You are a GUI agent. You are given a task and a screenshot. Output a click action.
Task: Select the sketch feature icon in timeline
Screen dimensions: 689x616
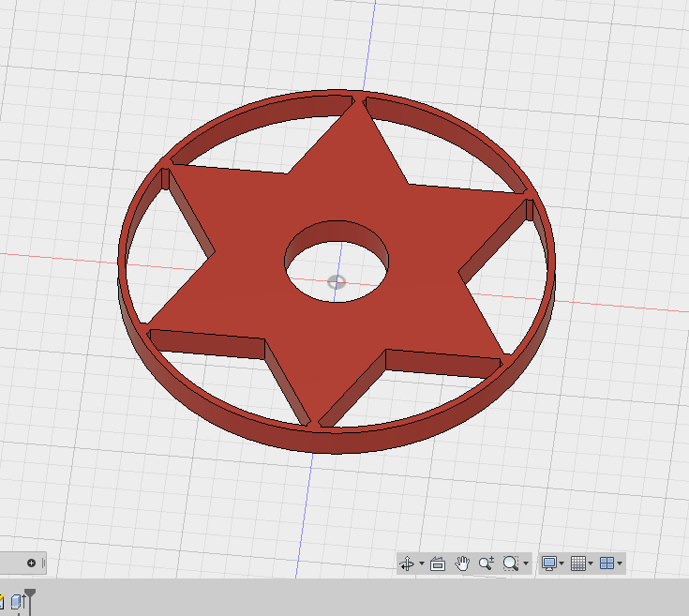tap(1, 602)
